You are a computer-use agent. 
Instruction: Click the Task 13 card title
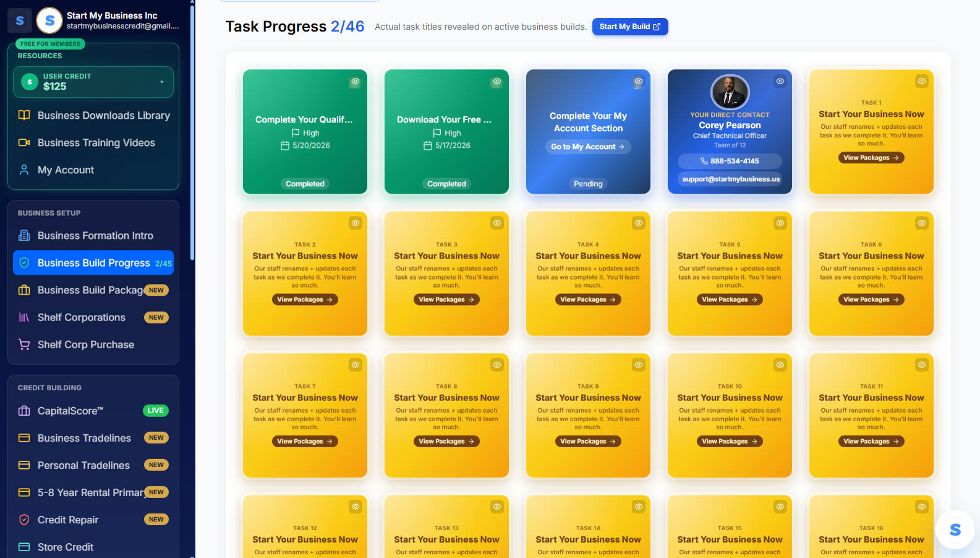[446, 539]
